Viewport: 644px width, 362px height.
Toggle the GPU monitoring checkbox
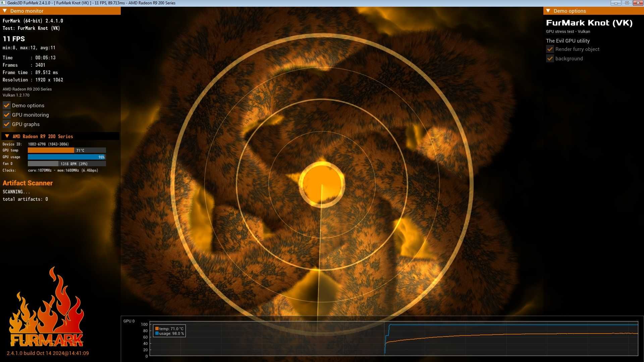coord(6,115)
